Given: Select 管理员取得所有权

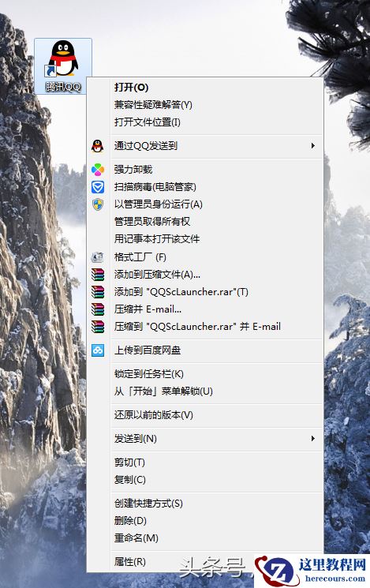Looking at the screenshot, I should pos(205,222).
